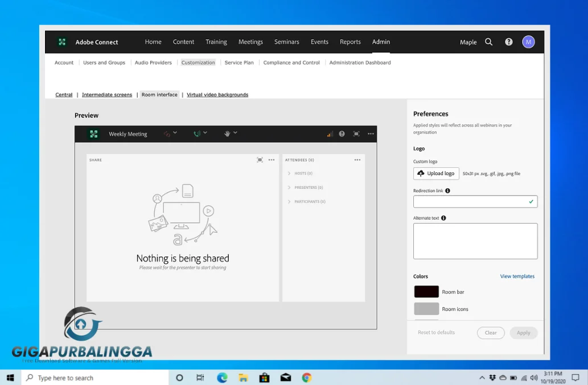This screenshot has width=588, height=385.
Task: Click the raise hand icon in preview
Action: 227,134
